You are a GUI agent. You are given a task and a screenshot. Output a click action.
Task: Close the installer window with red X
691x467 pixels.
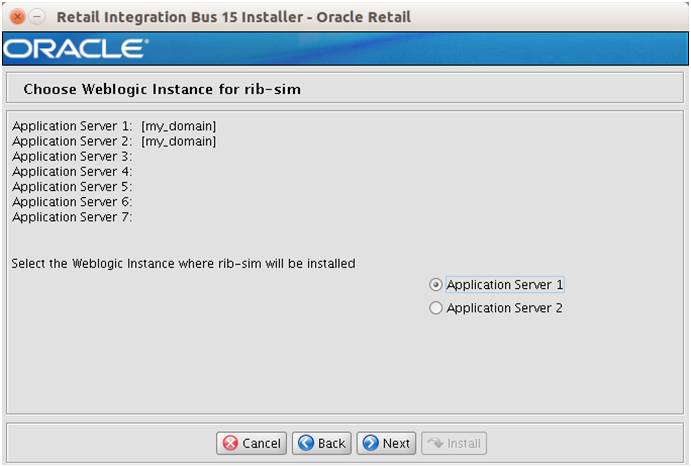[17, 17]
